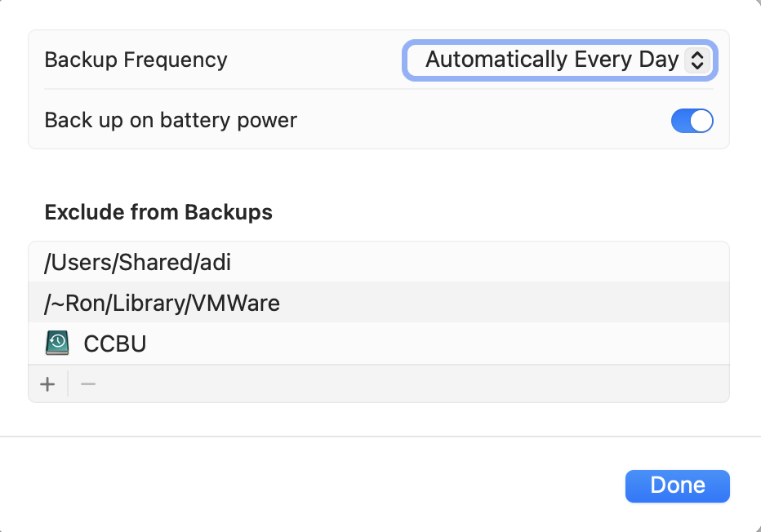The width and height of the screenshot is (761, 532).
Task: Click empty dialog area left of Done
Action: 310,486
